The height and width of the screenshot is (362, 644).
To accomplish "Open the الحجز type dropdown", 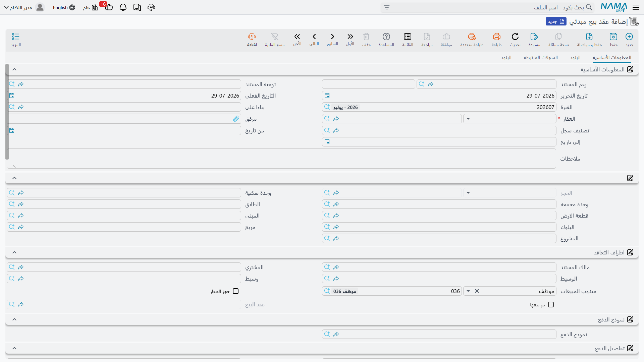I will (x=468, y=193).
